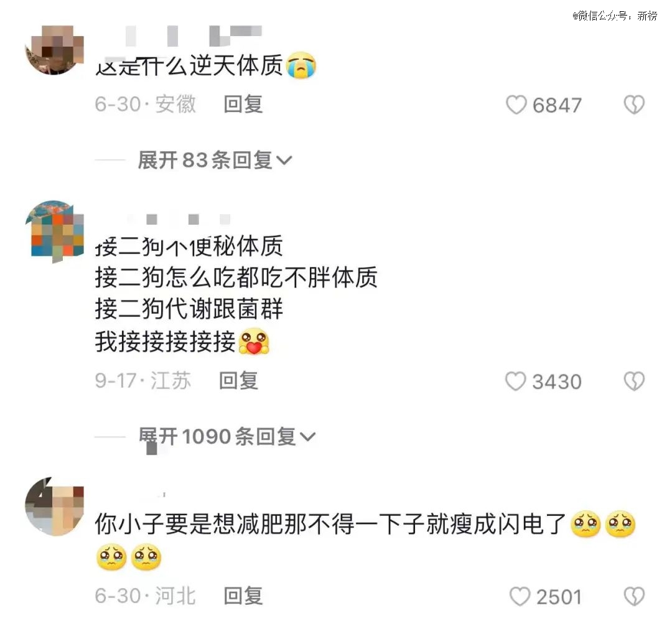Click the chevron after 83条回复
The width and height of the screenshot is (672, 631).
tap(284, 161)
